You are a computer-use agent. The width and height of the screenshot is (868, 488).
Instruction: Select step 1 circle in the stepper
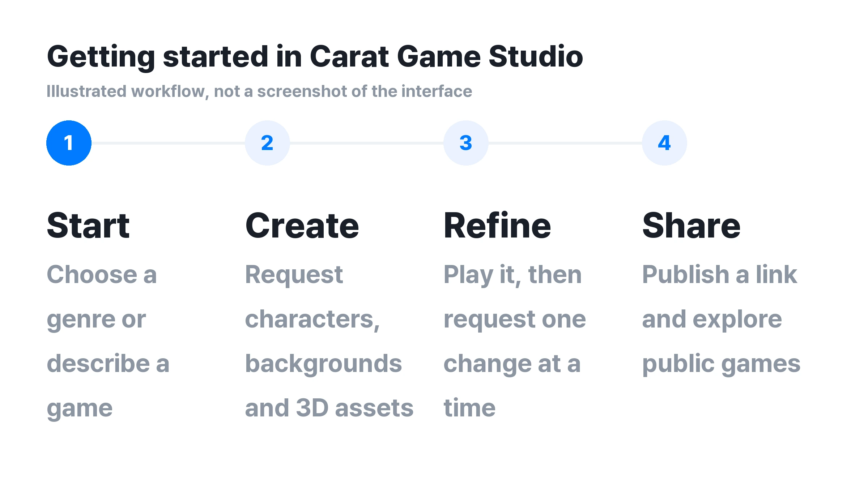(69, 143)
